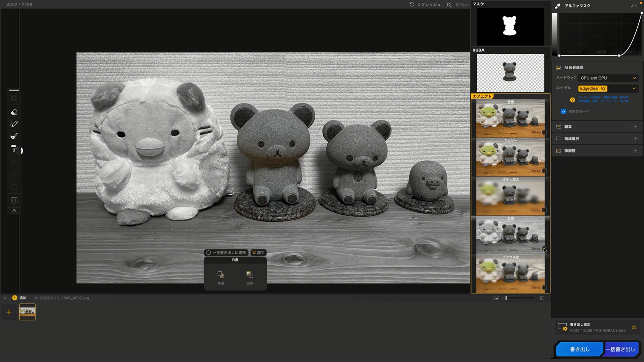This screenshot has width=644, height=362.
Task: Click the compare view icon in left toolbar
Action: [14, 200]
